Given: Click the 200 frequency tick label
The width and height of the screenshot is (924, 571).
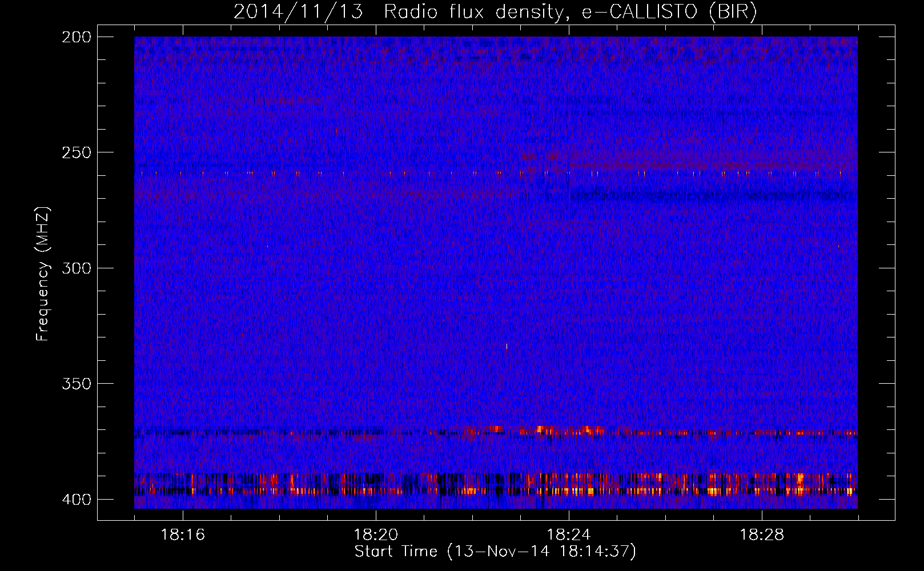Looking at the screenshot, I should point(77,37).
